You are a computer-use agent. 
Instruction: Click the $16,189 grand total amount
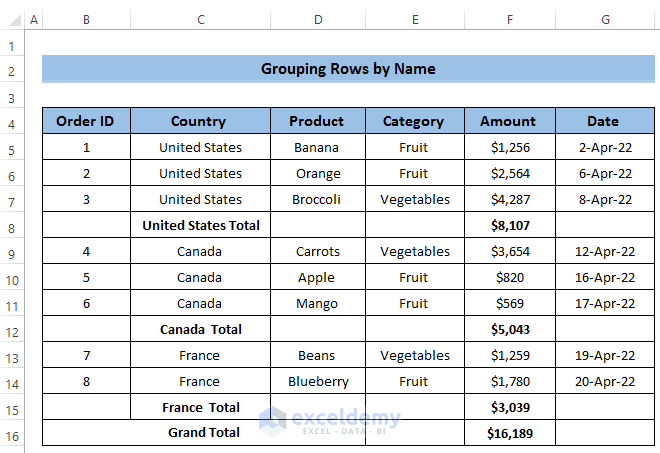click(510, 433)
